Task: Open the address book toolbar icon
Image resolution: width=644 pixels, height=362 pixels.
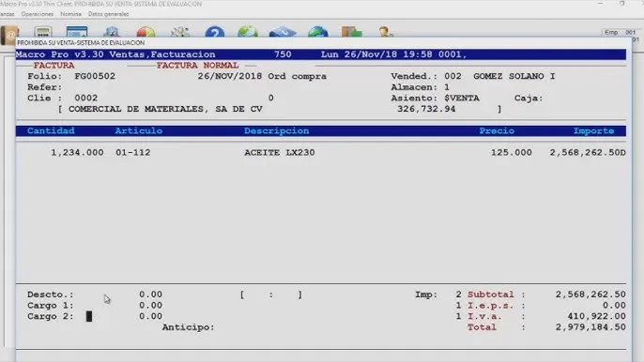Action: pyautogui.click(x=9, y=34)
